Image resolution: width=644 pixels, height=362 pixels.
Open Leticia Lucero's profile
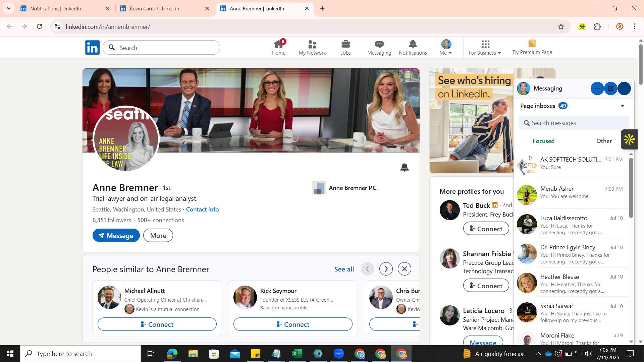click(x=484, y=311)
